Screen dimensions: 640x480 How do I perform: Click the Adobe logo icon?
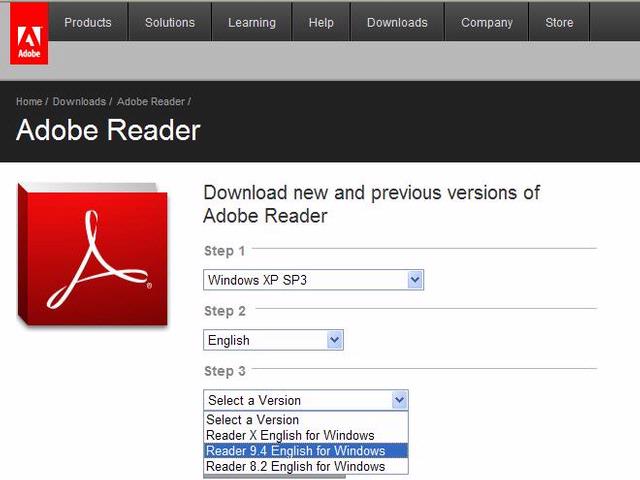[29, 33]
